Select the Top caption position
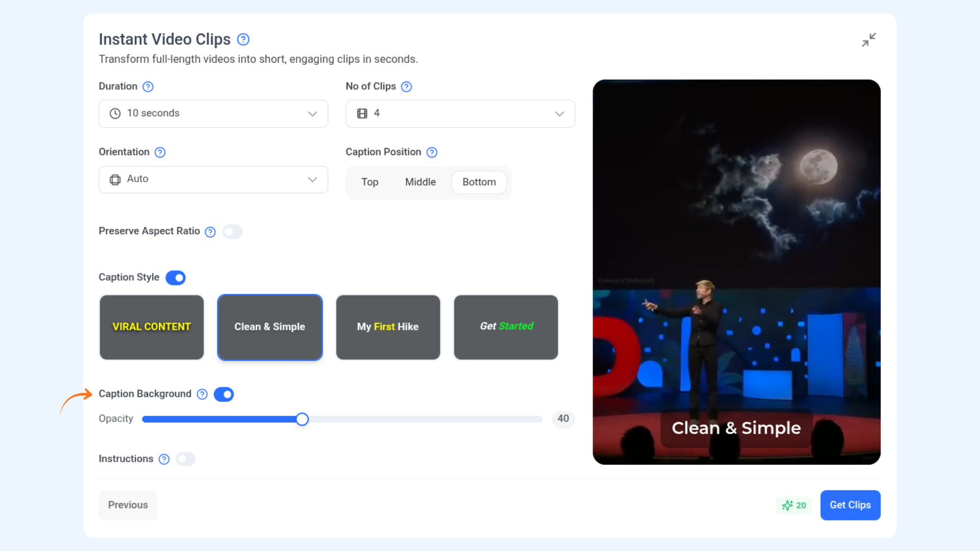 [370, 182]
